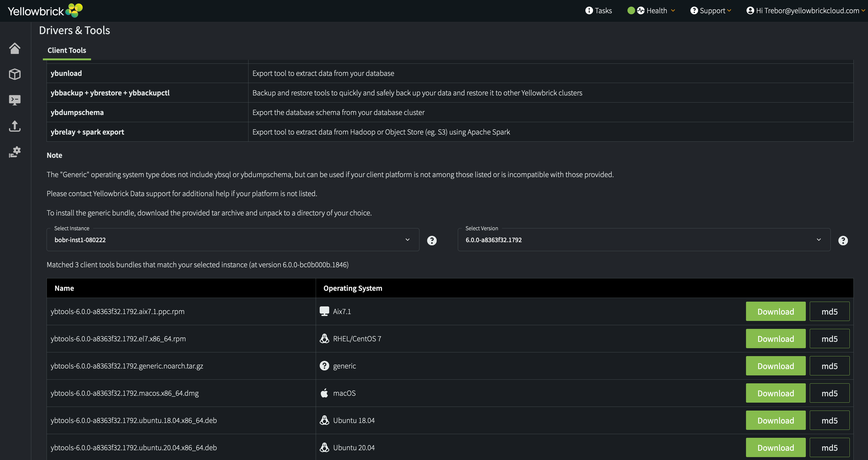Open the upload icon in sidebar

click(x=15, y=126)
